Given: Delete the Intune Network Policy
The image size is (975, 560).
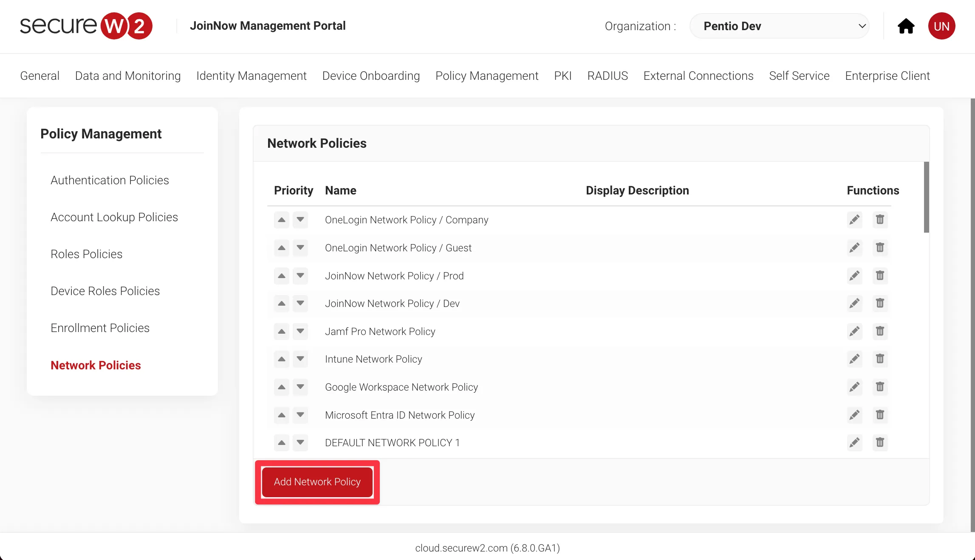Looking at the screenshot, I should [x=880, y=359].
